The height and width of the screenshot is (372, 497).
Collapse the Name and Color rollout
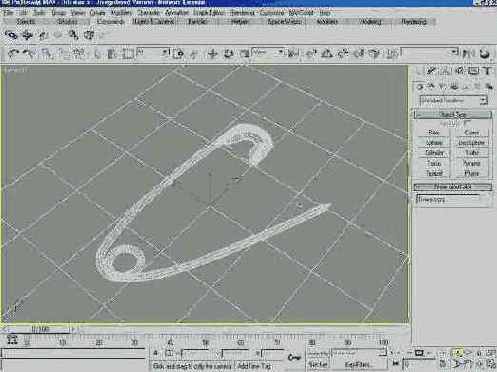tap(453, 187)
